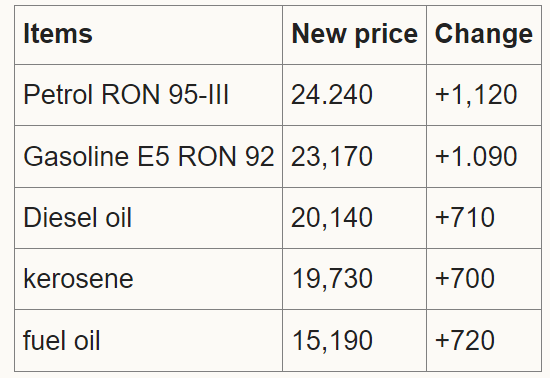Click the Change column header

[484, 35]
